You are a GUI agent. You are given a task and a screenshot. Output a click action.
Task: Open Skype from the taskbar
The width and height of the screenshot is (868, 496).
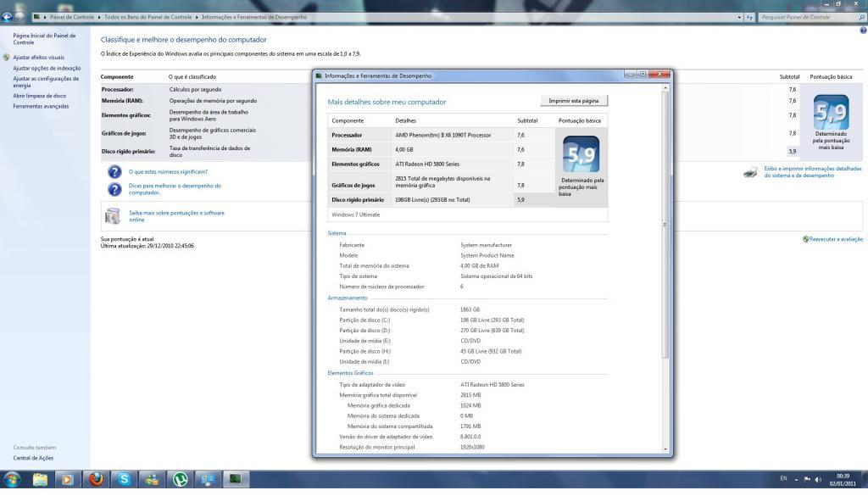(124, 479)
